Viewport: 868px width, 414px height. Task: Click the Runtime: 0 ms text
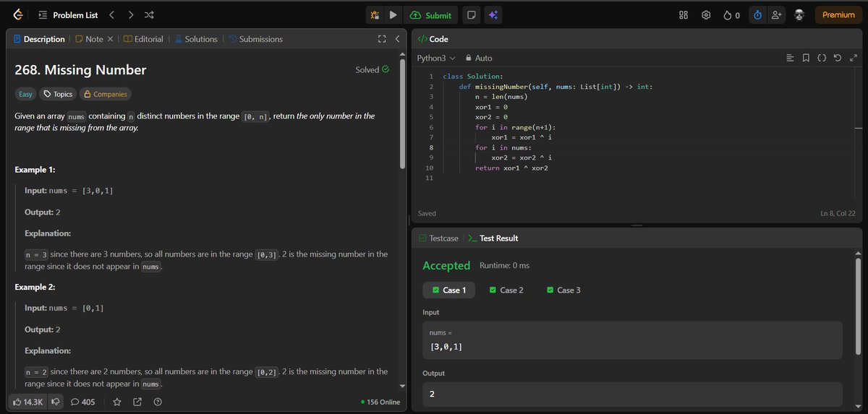504,265
